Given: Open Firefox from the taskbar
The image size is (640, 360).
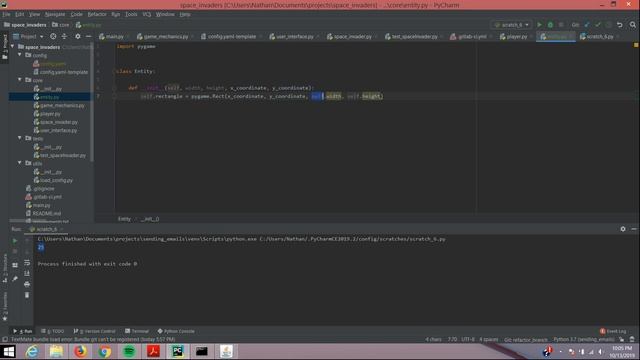Looking at the screenshot, I should click(80, 351).
